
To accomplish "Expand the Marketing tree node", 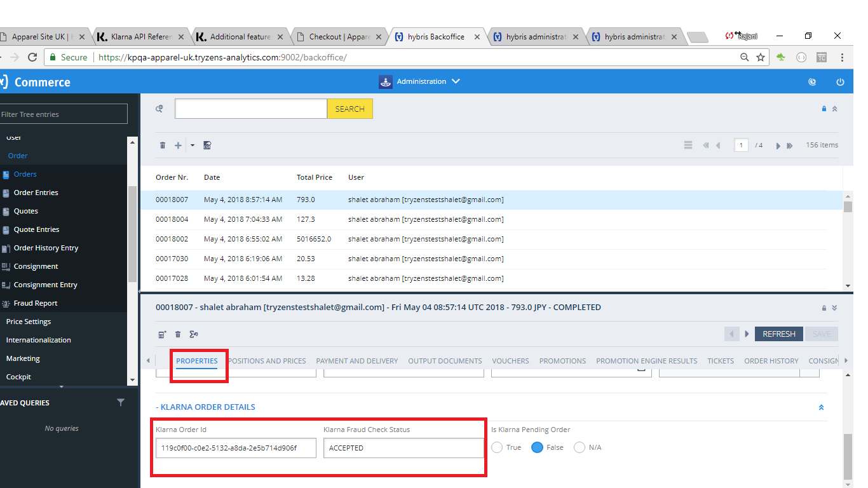I will (23, 358).
